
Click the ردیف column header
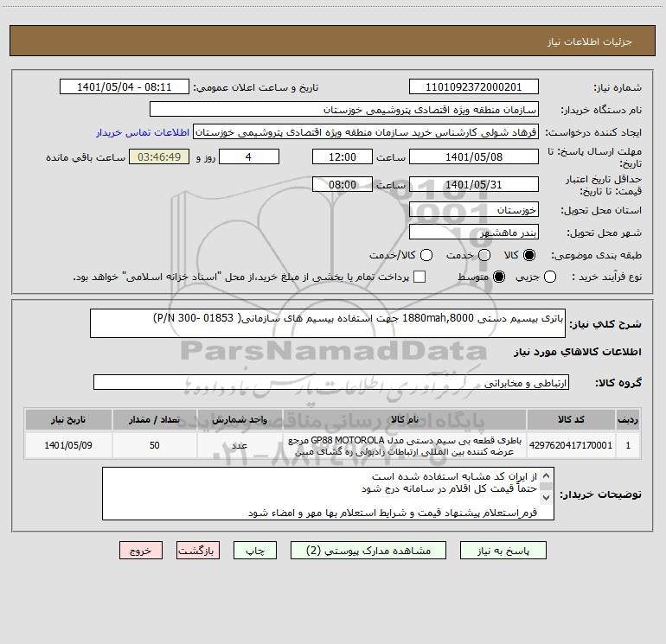coord(628,420)
